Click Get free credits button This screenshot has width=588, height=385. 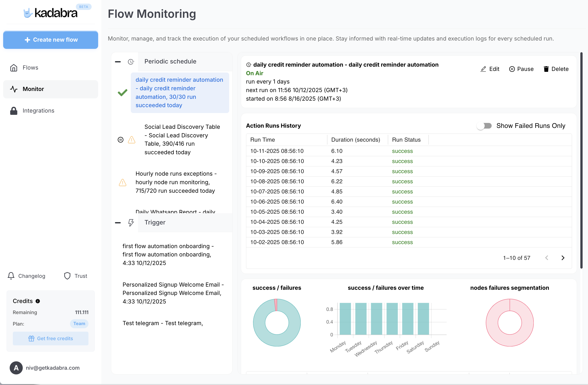pyautogui.click(x=50, y=338)
